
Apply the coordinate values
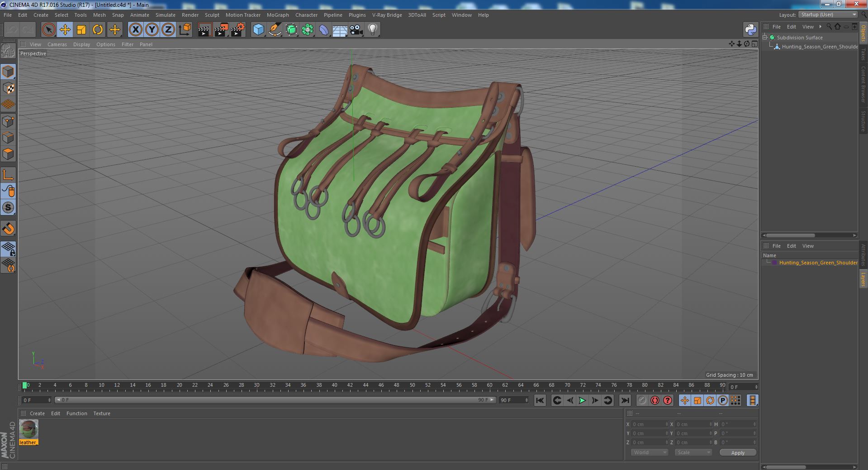738,452
